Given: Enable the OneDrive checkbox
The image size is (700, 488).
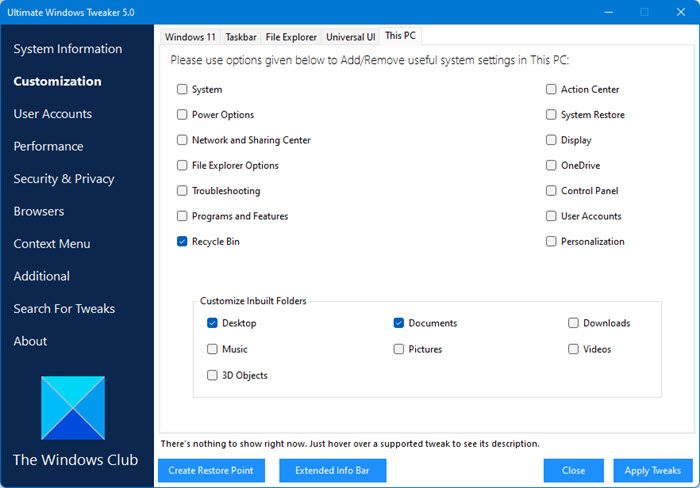Looking at the screenshot, I should click(551, 166).
